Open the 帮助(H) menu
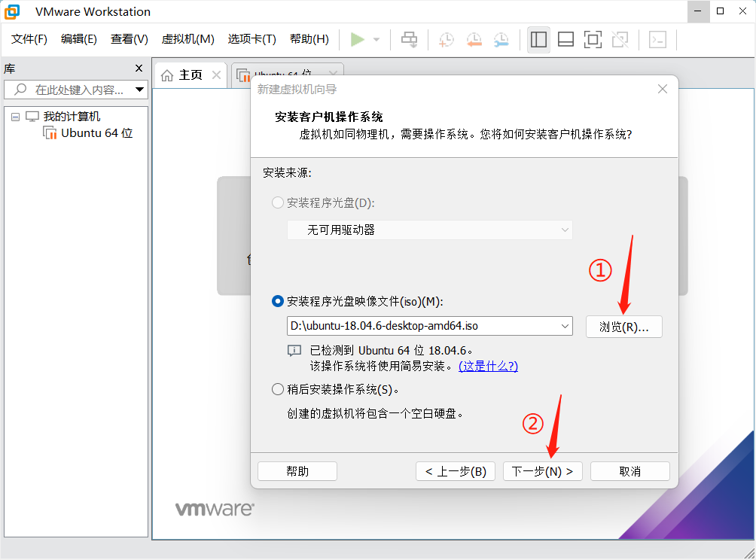Image resolution: width=756 pixels, height=560 pixels. 309,39
